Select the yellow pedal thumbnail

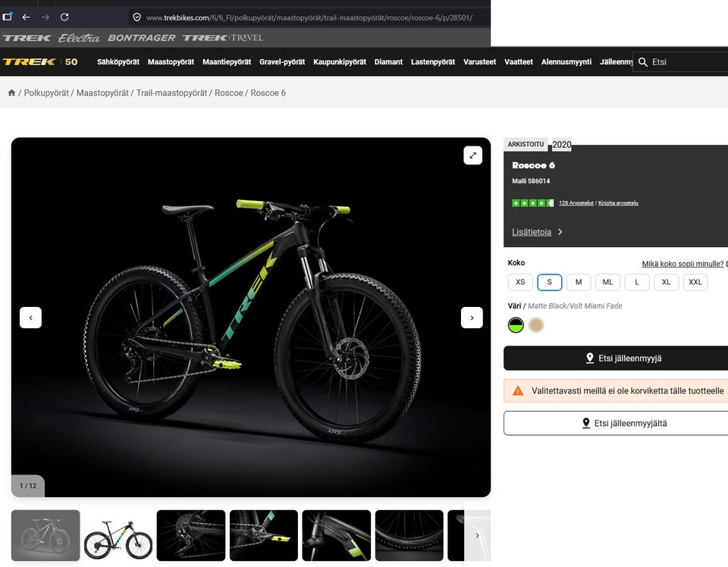pos(264,535)
